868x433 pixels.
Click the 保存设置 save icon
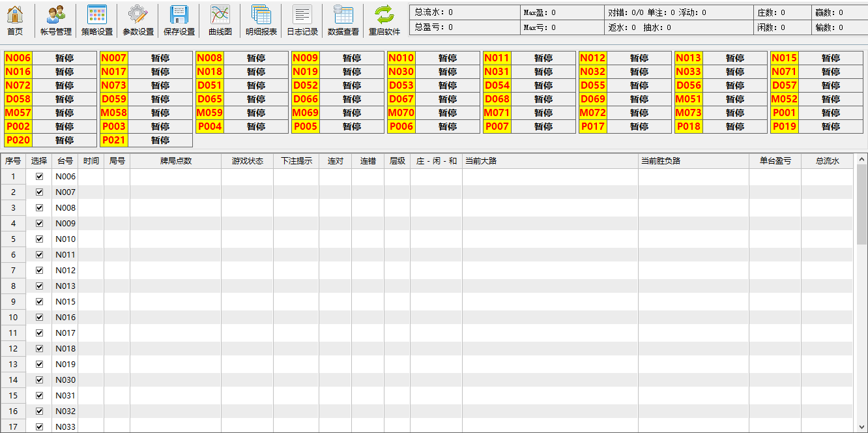pos(179,20)
